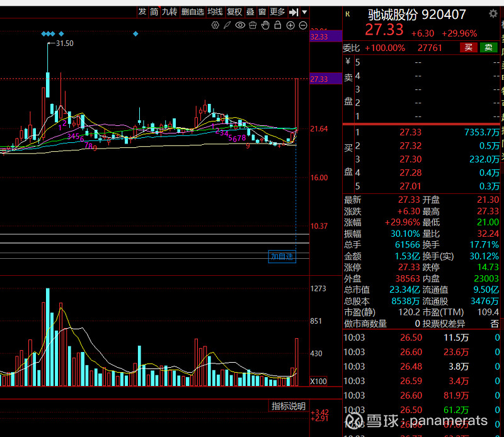Image resolution: width=504 pixels, height=437 pixels.
Task: Toggle the eye visibility icon
Action: pos(240,25)
